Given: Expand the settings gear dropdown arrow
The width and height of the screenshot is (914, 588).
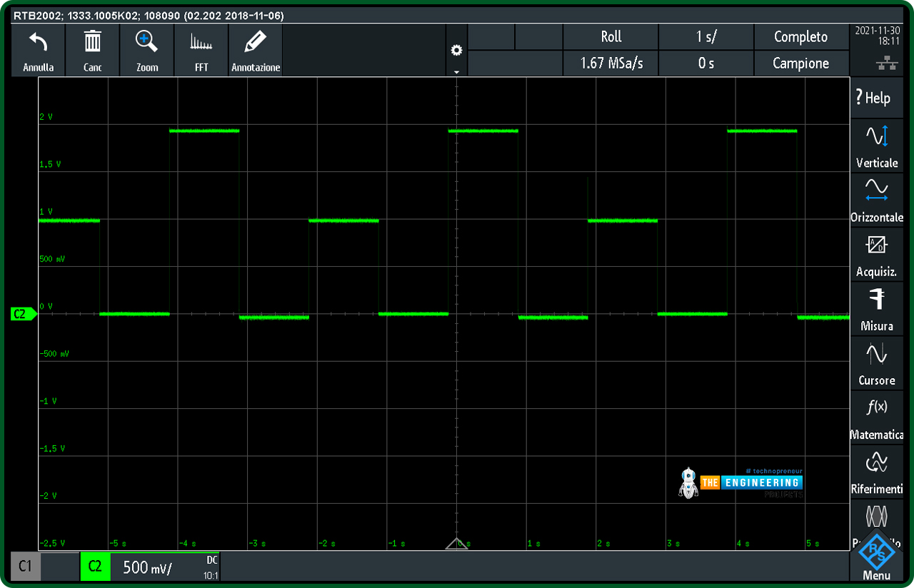Looking at the screenshot, I should [x=456, y=72].
